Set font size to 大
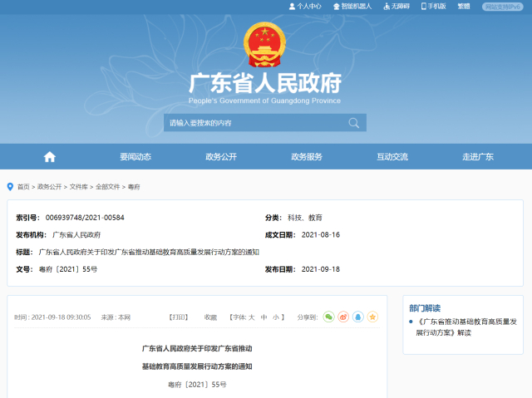 tap(251, 317)
